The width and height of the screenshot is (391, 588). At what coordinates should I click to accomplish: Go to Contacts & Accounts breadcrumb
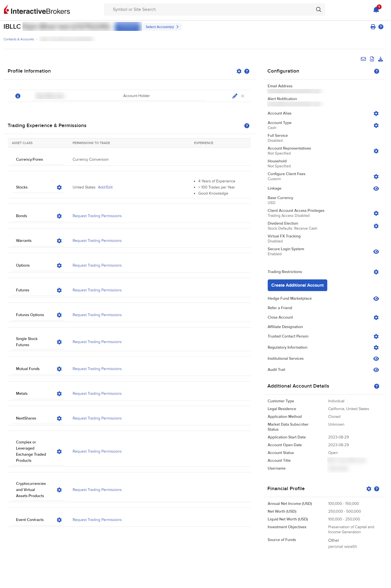(19, 39)
